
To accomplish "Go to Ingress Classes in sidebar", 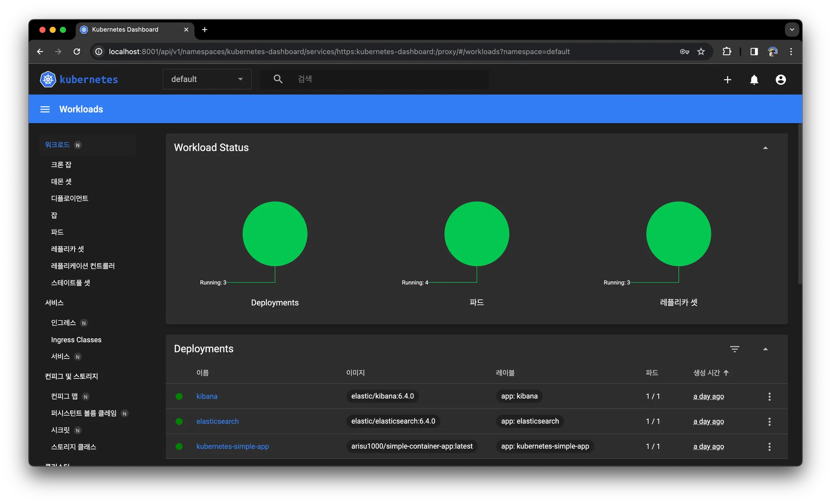I will [76, 340].
